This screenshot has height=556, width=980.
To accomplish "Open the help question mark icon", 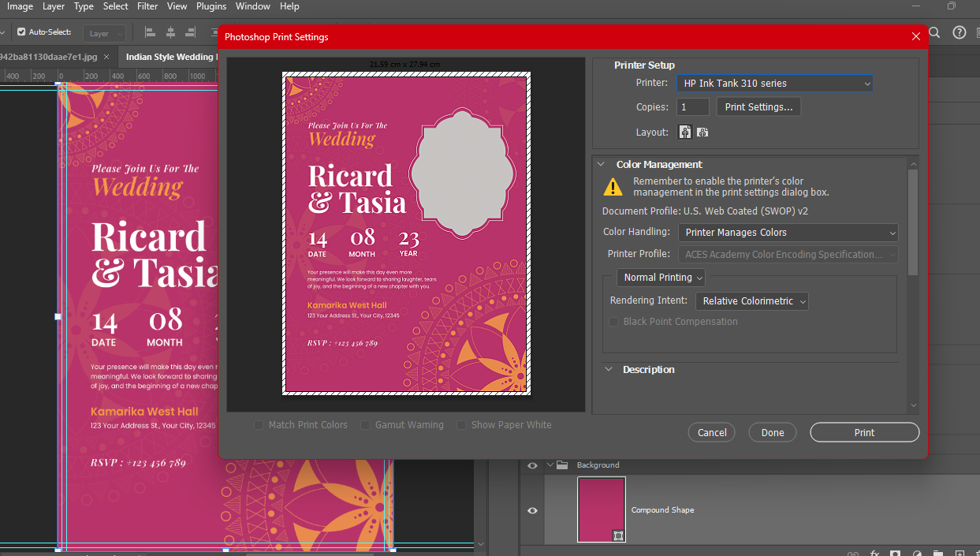I will coord(959,32).
